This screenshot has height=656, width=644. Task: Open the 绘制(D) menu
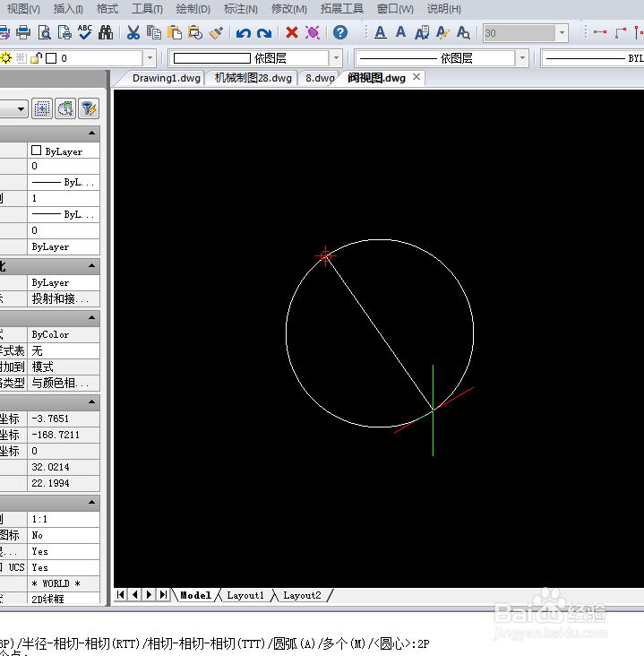[193, 9]
